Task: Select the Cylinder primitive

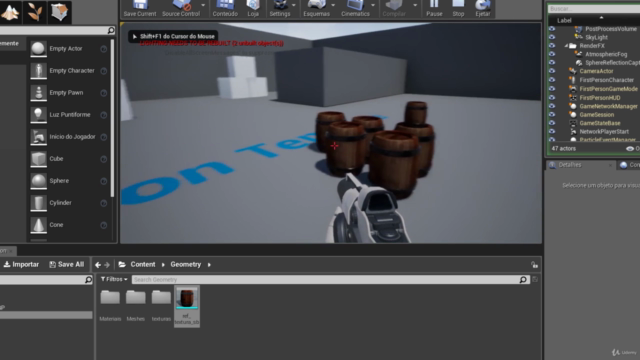Action: coord(69,203)
